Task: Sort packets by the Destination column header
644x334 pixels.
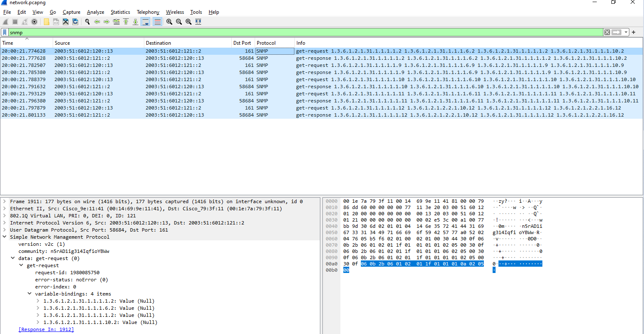Action: coord(158,43)
